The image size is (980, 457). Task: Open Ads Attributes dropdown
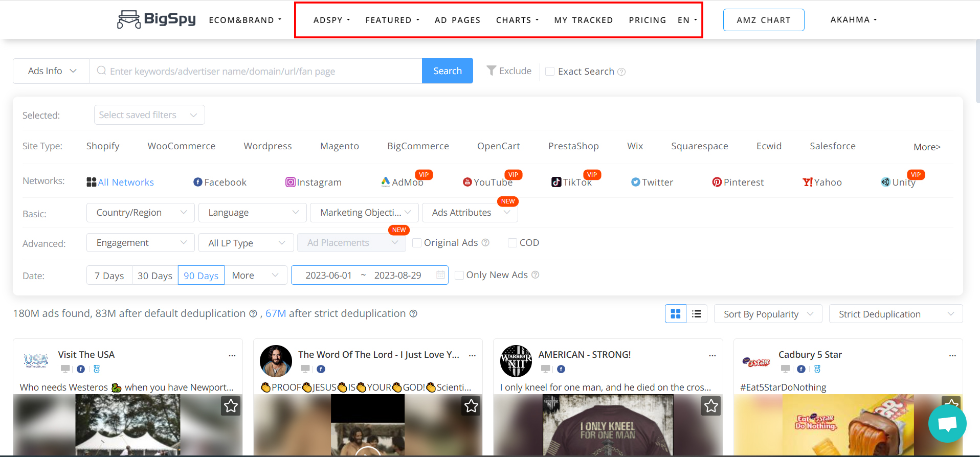click(470, 213)
